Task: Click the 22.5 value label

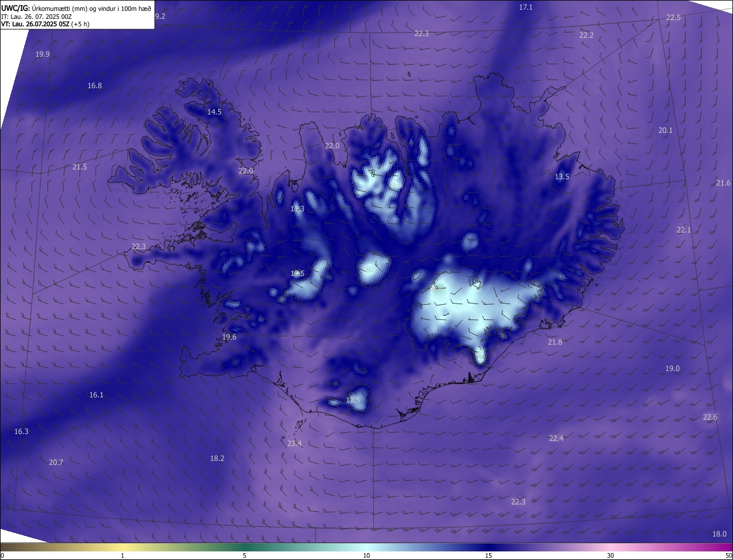Action: point(673,18)
